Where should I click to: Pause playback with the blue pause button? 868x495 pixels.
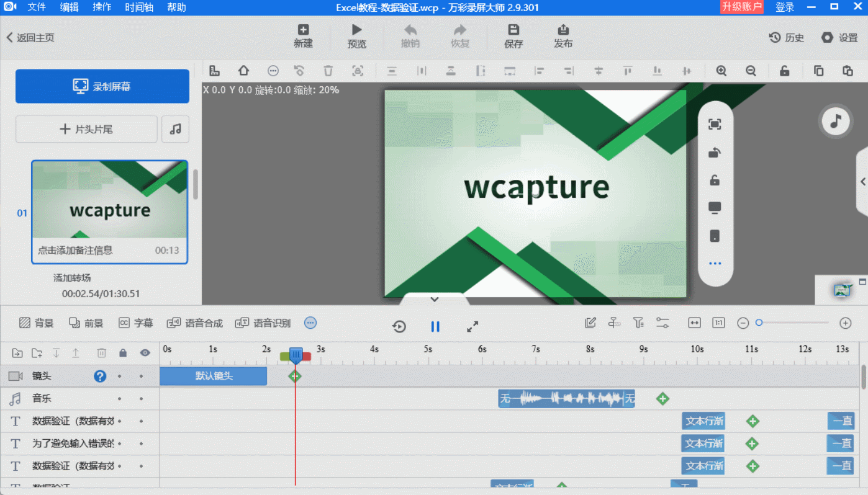point(435,326)
